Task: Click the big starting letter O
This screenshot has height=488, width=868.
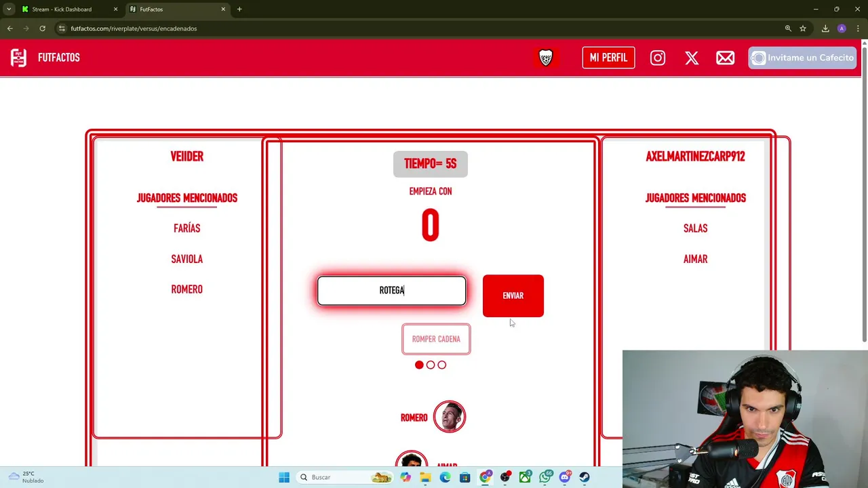Action: click(x=431, y=226)
